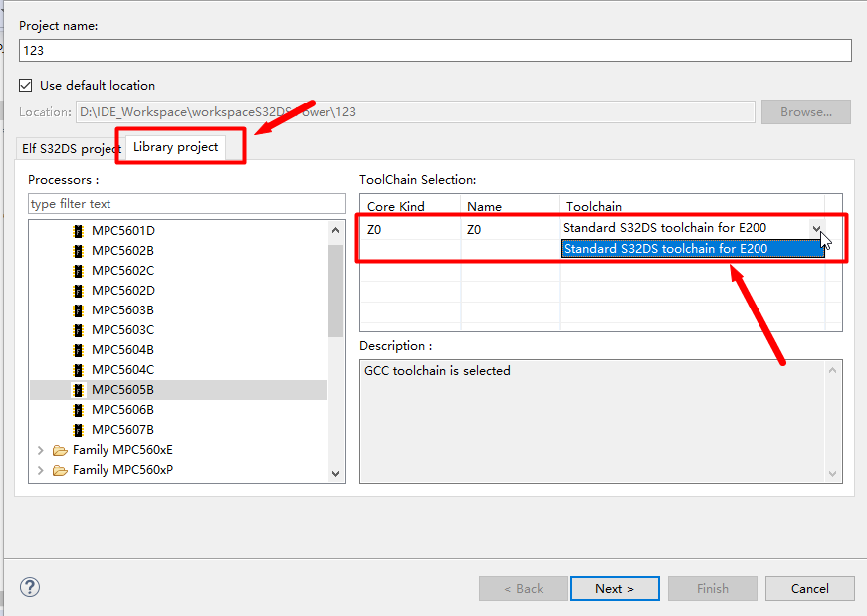Screen dimensions: 867x616
Task: Click the MPC5604B chip icon
Action: (x=78, y=350)
